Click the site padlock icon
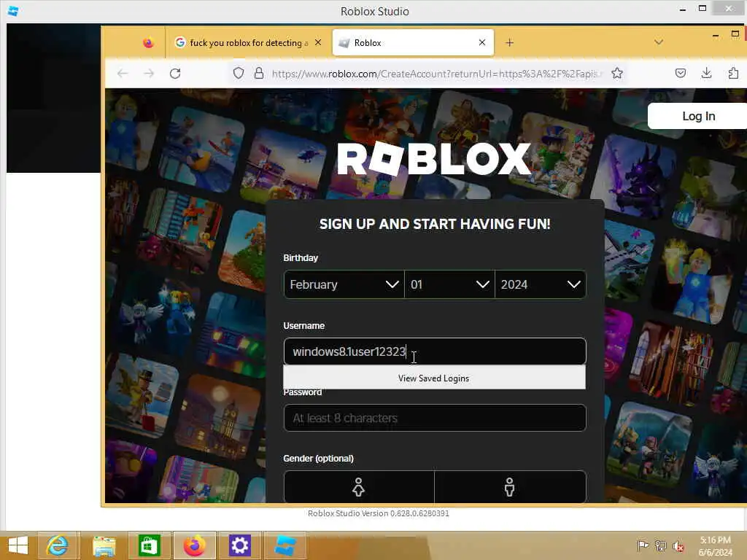This screenshot has width=747, height=560. click(x=259, y=74)
